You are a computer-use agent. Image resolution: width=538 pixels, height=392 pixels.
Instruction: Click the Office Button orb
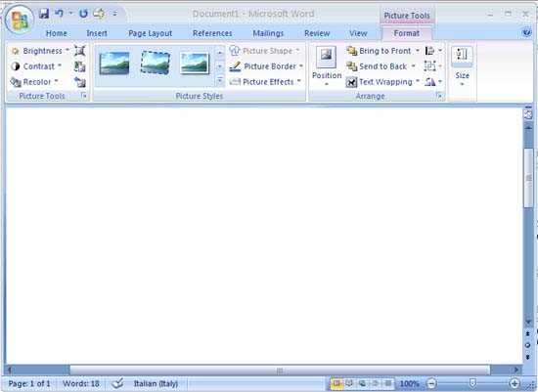tap(20, 20)
